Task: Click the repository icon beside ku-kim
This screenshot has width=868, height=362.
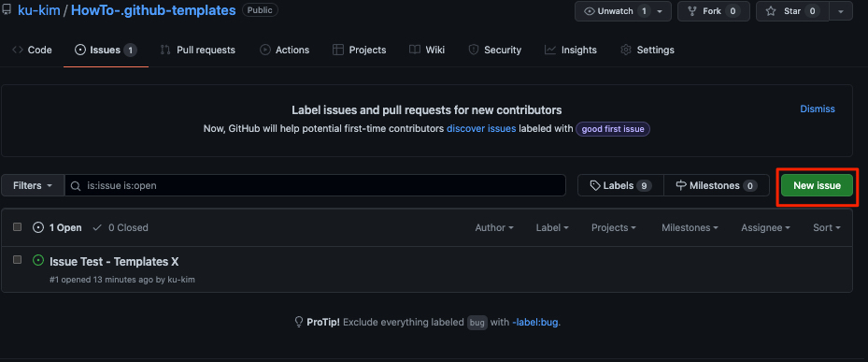Action: pos(7,9)
